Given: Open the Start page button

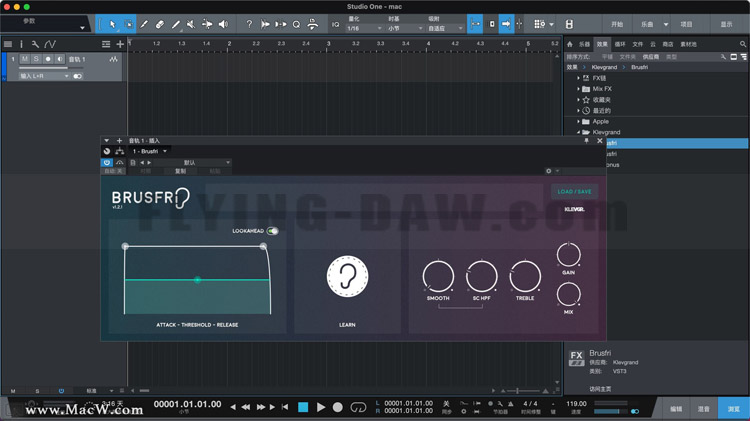Looking at the screenshot, I should [617, 24].
